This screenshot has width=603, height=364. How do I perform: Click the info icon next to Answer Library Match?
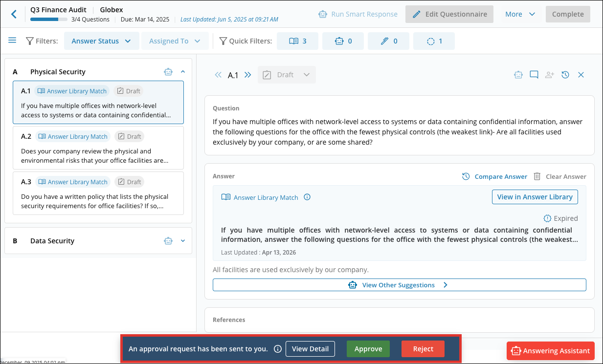tap(307, 197)
